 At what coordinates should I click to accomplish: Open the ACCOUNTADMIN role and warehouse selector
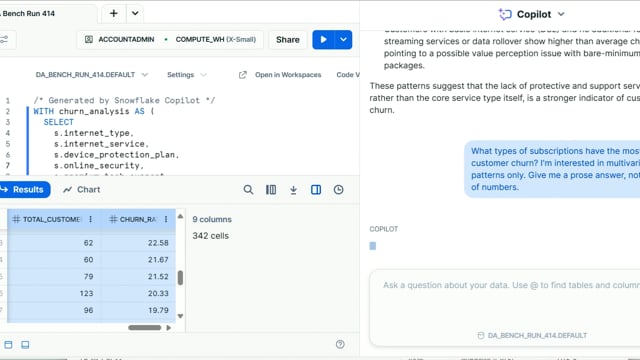tap(170, 40)
